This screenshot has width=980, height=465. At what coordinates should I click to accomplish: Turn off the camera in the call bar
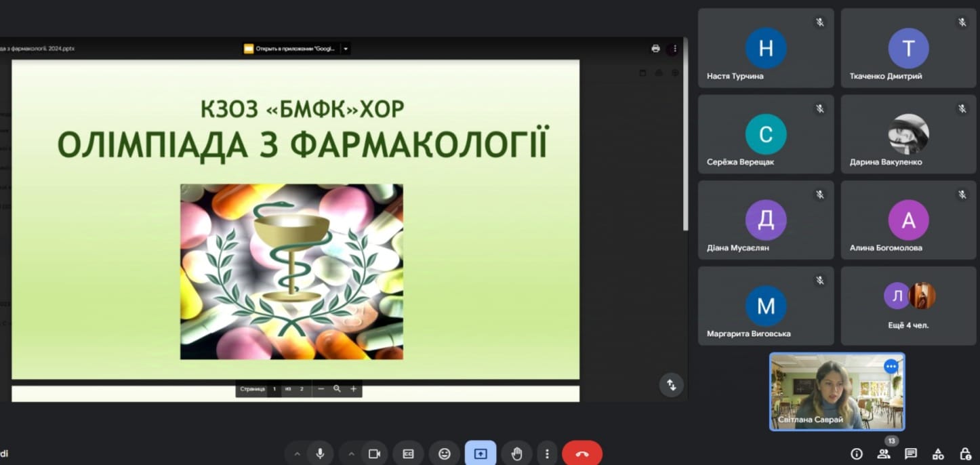(x=374, y=453)
